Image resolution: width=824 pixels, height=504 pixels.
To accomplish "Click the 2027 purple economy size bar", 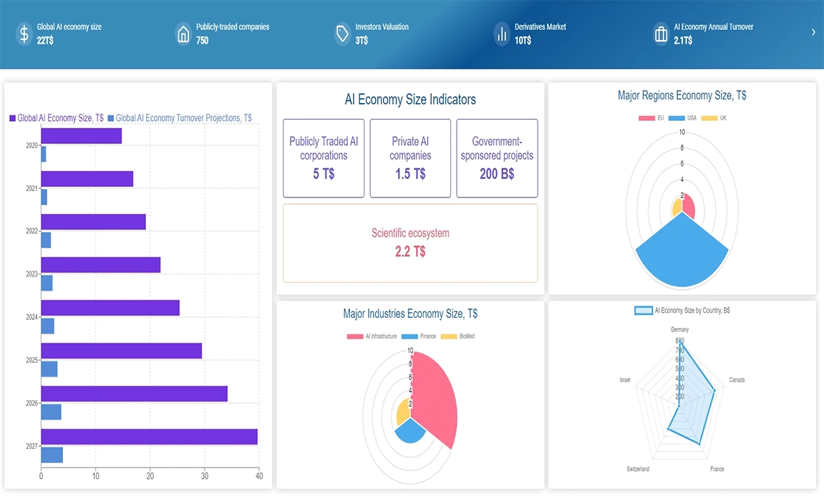I will pos(149,437).
